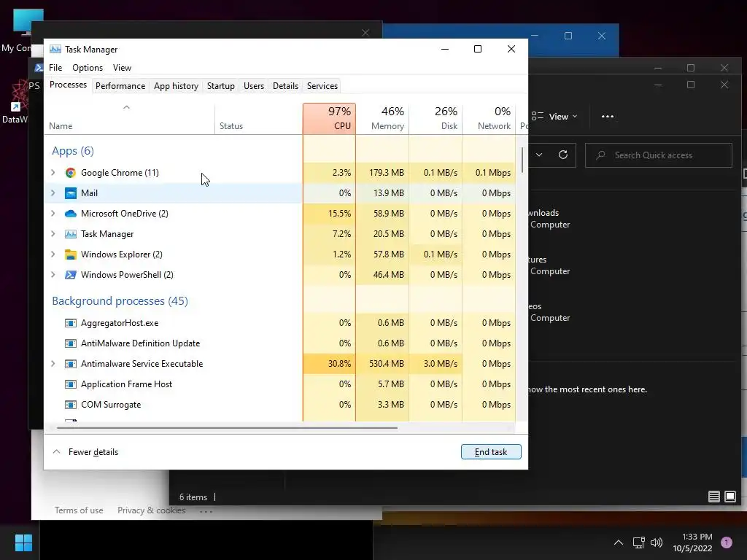Image resolution: width=747 pixels, height=560 pixels.
Task: Open the notification badge in taskbar
Action: point(726,542)
